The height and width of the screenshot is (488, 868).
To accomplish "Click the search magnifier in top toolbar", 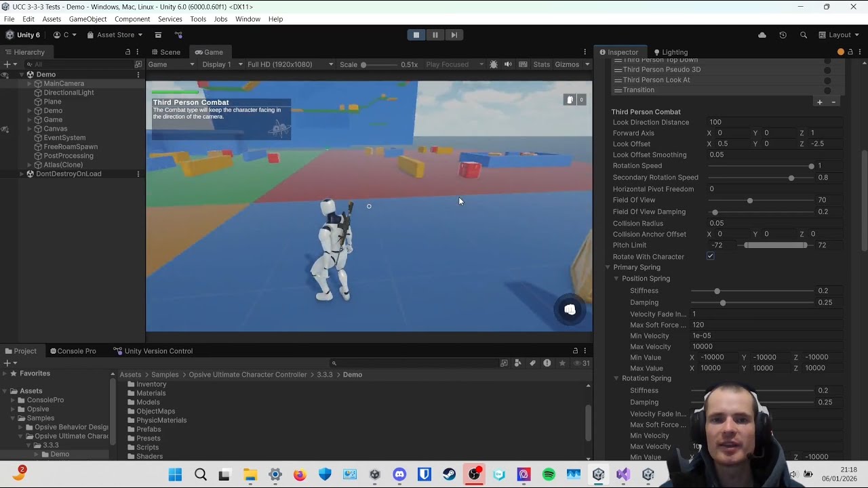I will point(804,35).
